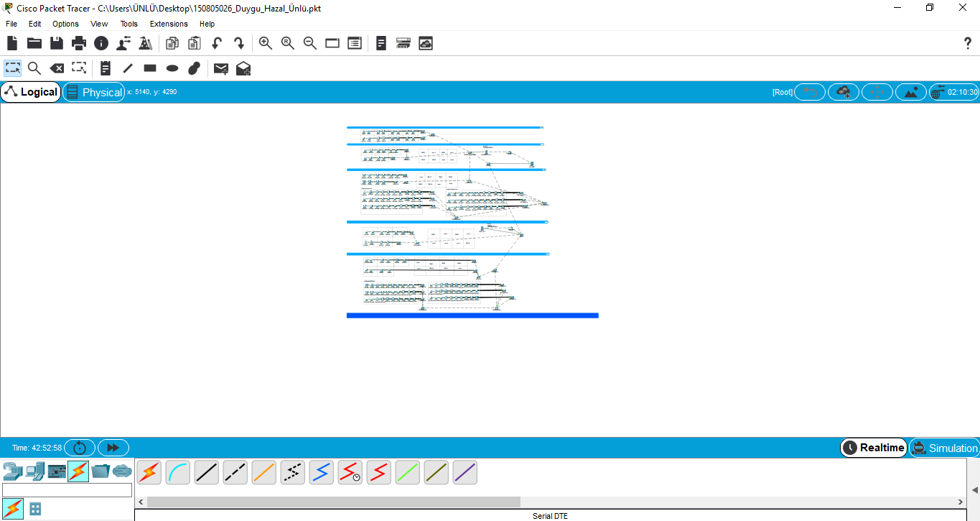Open the Activity Wizard icon
This screenshot has width=980, height=521.
point(146,43)
